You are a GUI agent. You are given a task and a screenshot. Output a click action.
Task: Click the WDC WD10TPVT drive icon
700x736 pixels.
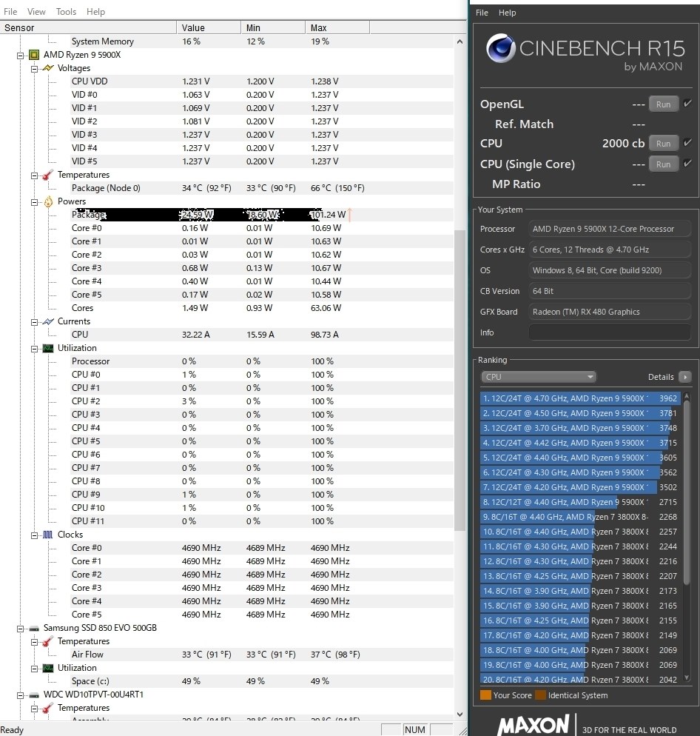click(x=34, y=695)
